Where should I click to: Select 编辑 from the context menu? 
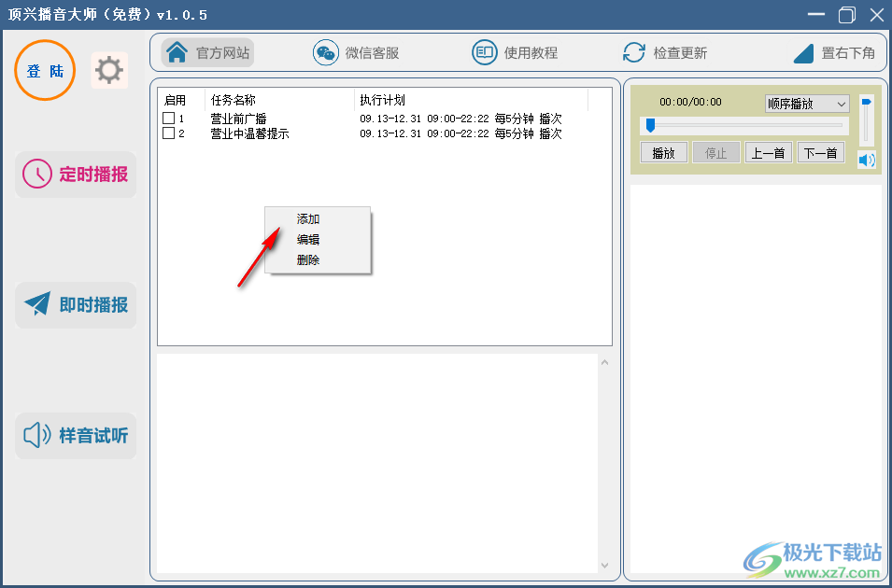point(307,238)
